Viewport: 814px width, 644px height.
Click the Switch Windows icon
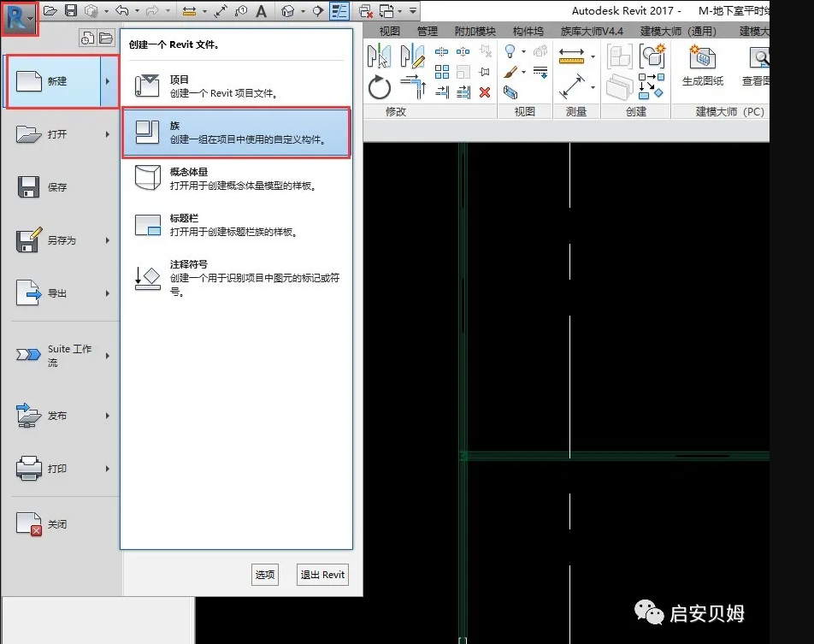click(x=386, y=11)
